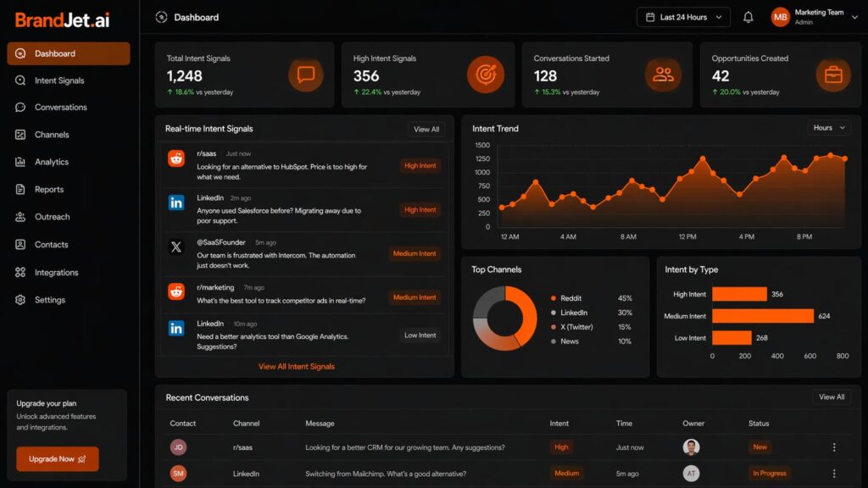Click the Upgrade Now button

[58, 459]
